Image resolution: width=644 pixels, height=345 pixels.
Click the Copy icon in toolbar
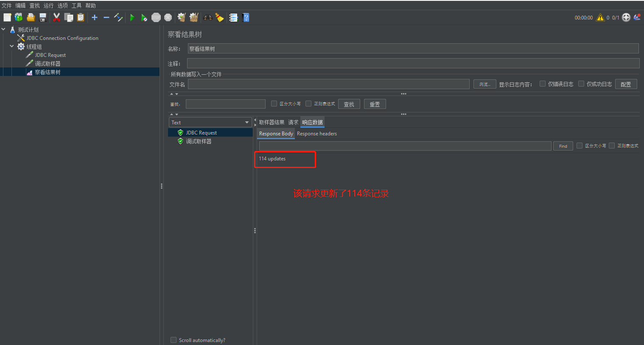[69, 17]
